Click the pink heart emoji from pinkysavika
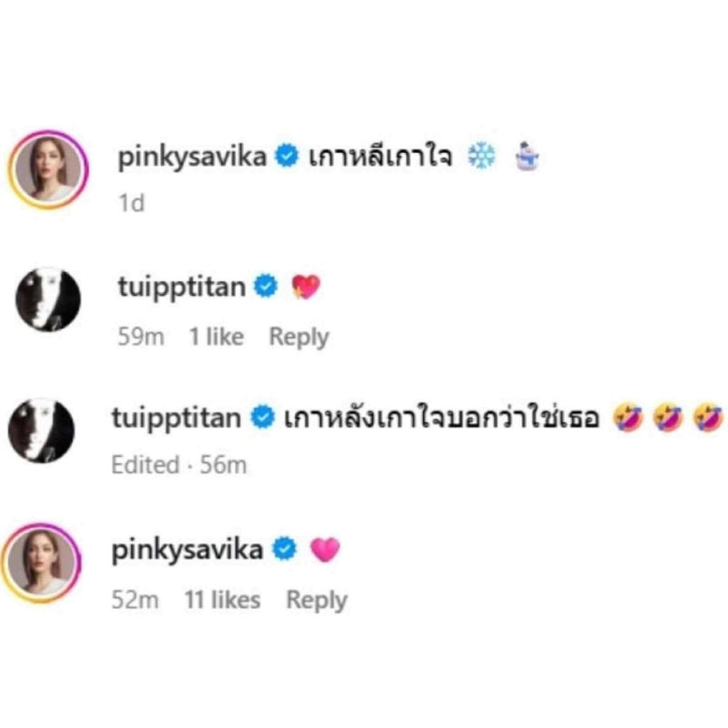728x728 pixels. coord(325,550)
